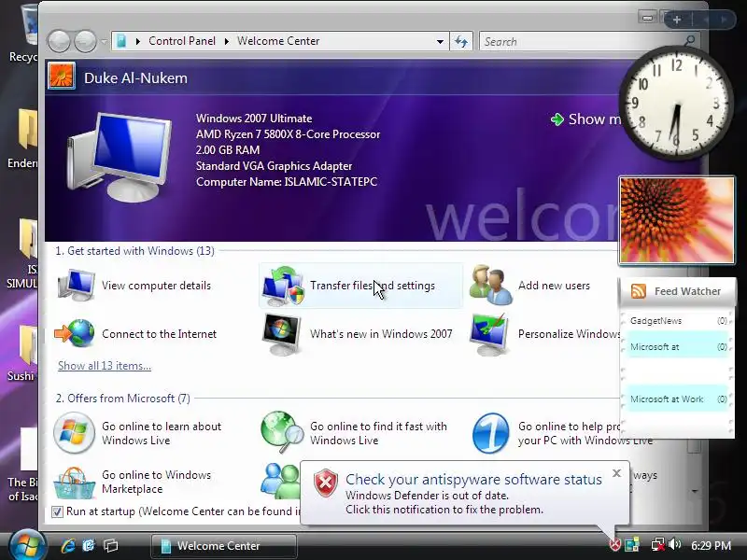This screenshot has height=560, width=747.
Task: Click Control Panel in the breadcrumb
Action: pos(182,41)
